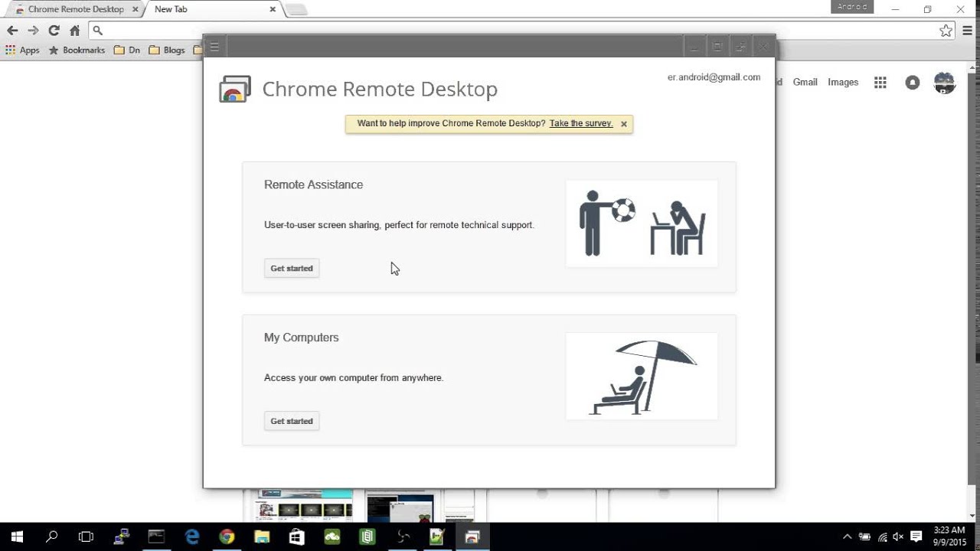980x551 pixels.
Task: Open the first most-visited thumbnail on New Tab
Action: 305,506
